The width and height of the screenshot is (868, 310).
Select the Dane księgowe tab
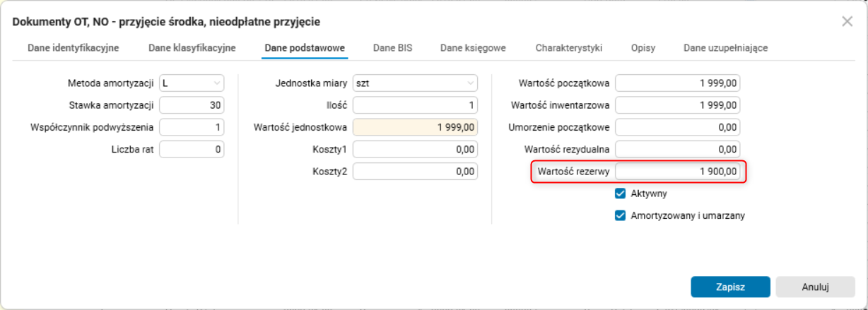point(473,49)
